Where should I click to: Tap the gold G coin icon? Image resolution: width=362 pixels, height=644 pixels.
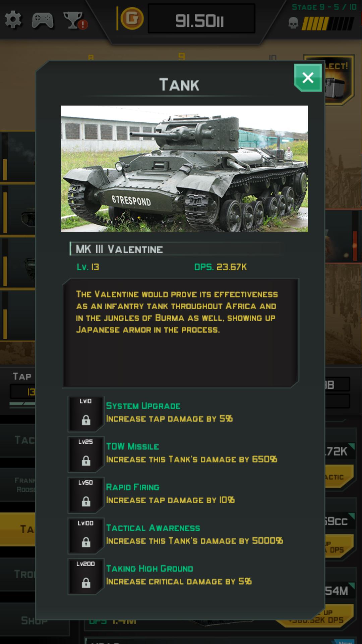point(132,18)
